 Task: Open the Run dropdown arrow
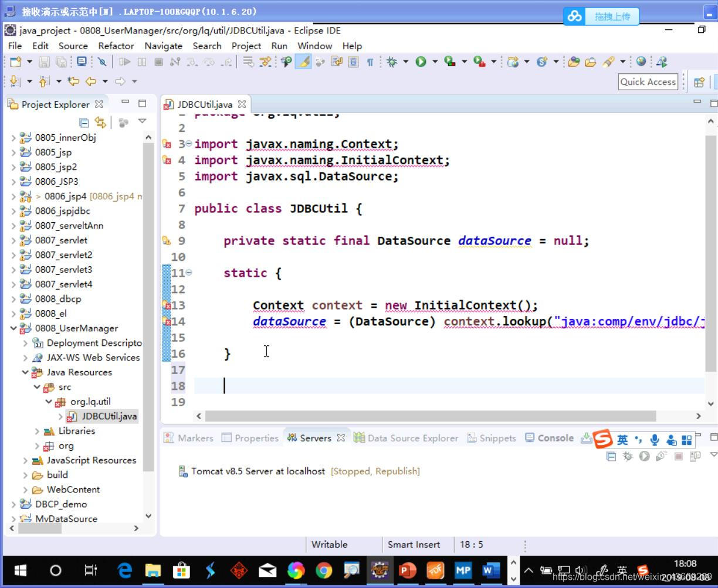pos(435,62)
